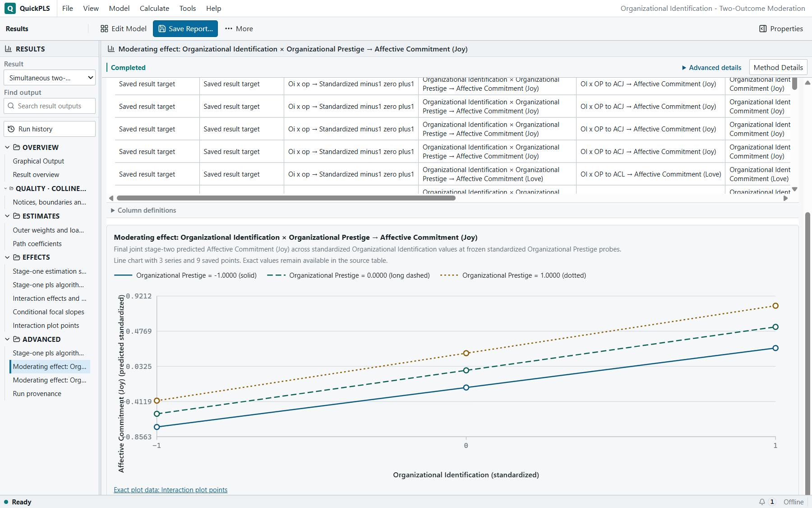Expand Advanced details disclosure
This screenshot has height=508, width=812.
pos(711,68)
